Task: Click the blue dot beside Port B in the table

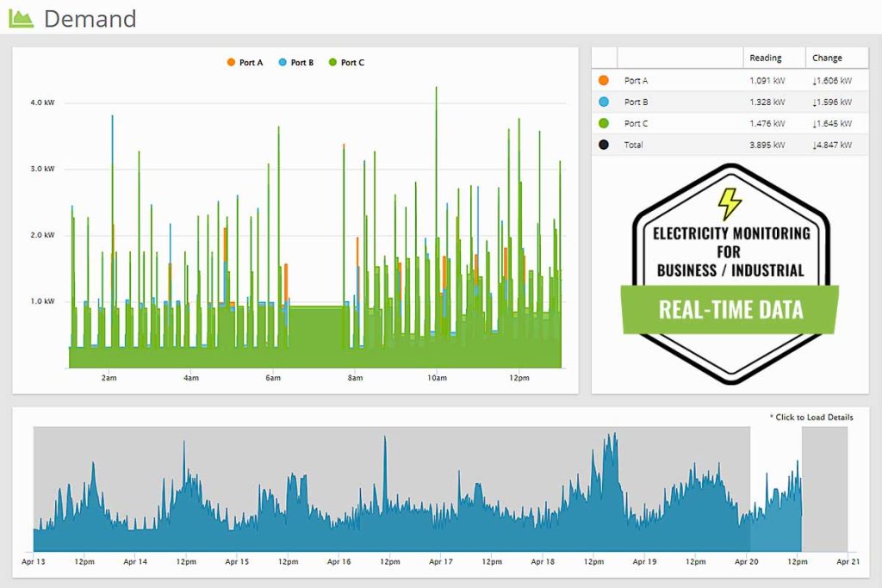Action: [x=603, y=102]
